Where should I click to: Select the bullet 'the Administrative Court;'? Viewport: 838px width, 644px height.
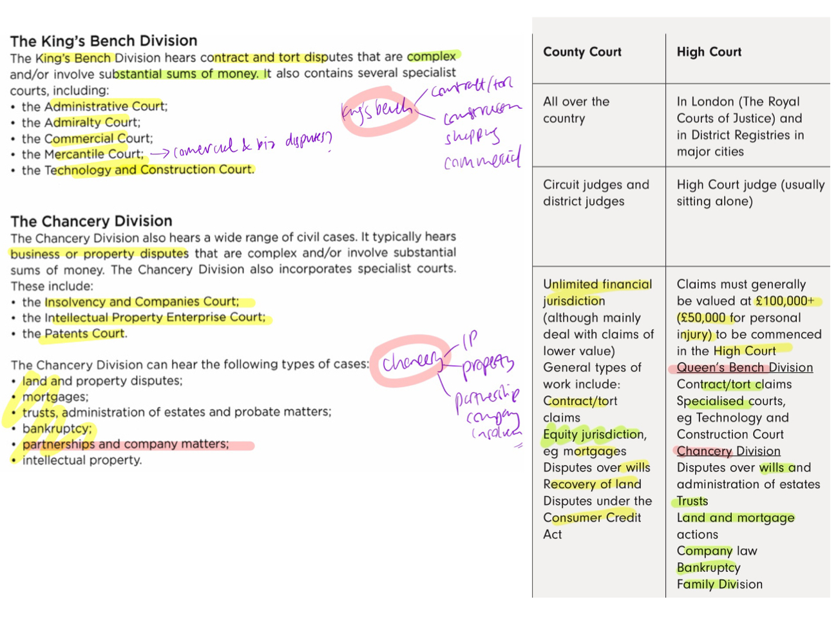(x=95, y=106)
